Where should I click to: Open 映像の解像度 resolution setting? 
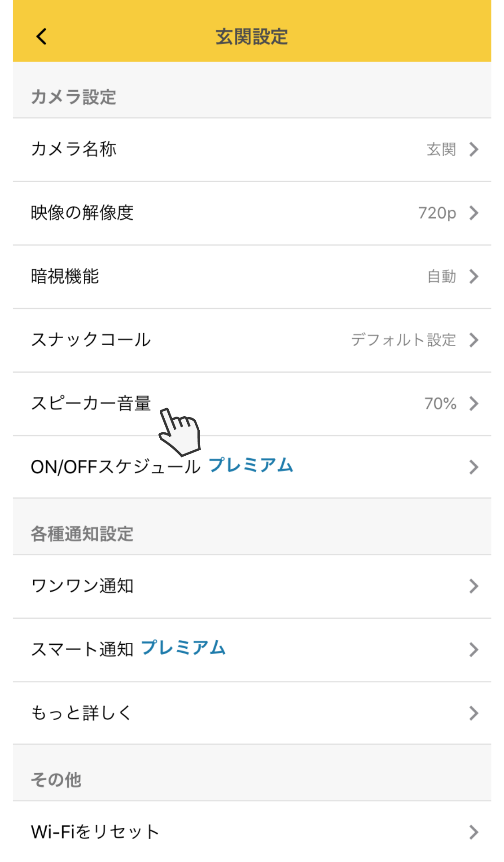coord(82,213)
